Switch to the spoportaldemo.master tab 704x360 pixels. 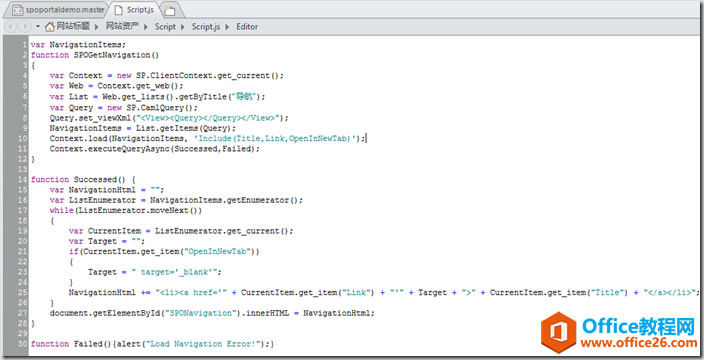point(57,9)
